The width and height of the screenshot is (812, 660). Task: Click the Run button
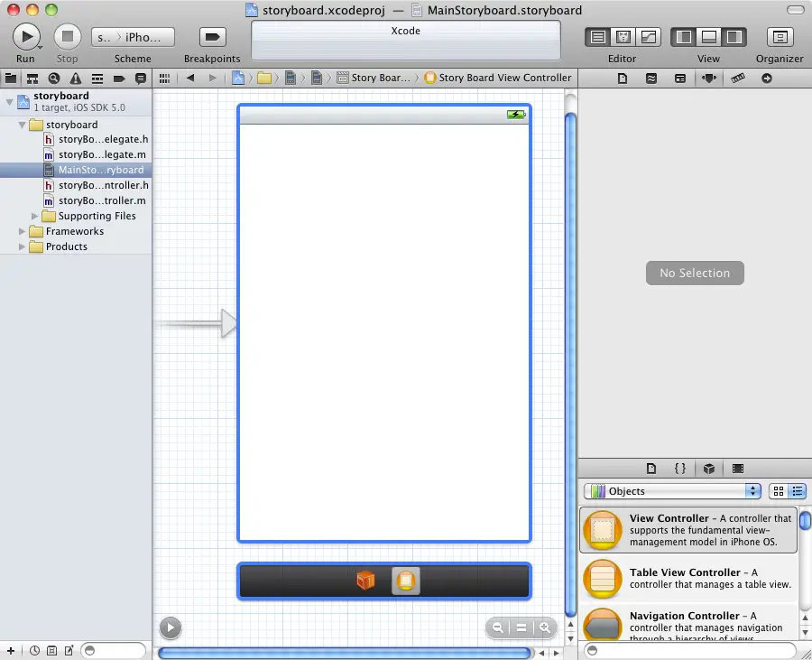[26, 36]
